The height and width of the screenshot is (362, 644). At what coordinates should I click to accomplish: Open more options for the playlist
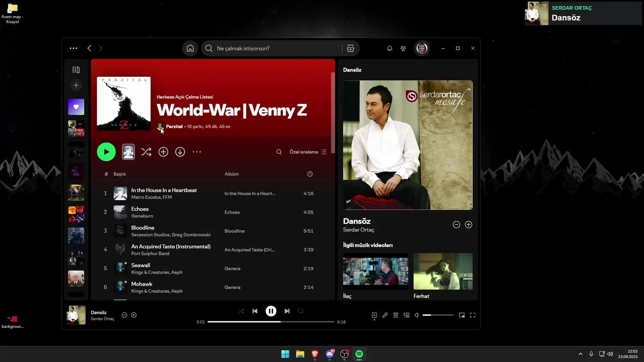[197, 152]
